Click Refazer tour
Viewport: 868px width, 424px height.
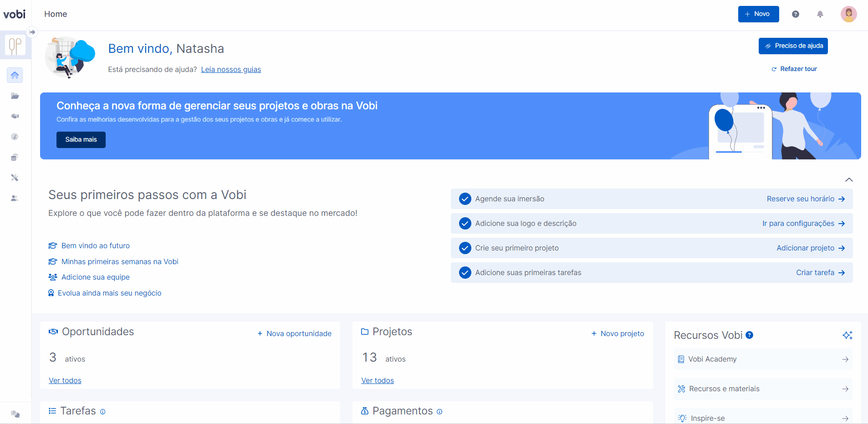point(794,69)
